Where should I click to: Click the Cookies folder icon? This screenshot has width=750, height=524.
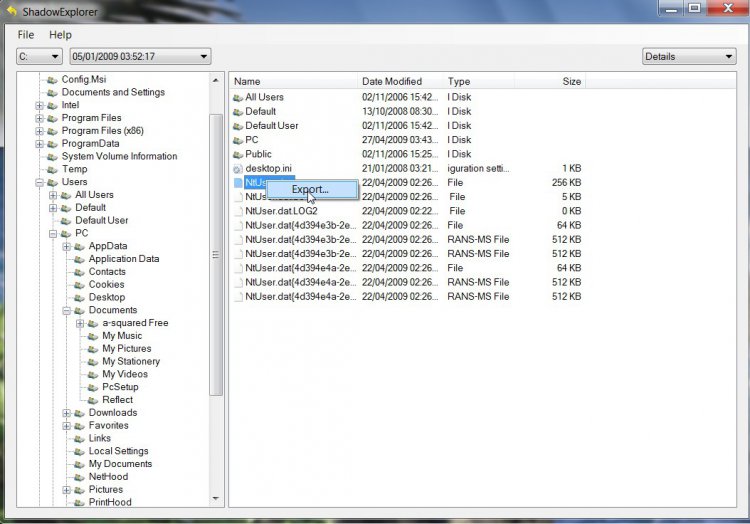tap(79, 285)
